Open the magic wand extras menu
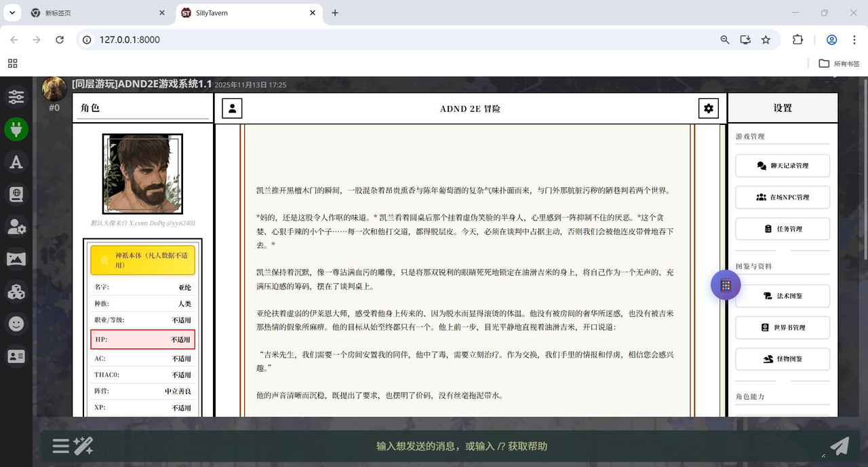The height and width of the screenshot is (467, 868). click(83, 446)
